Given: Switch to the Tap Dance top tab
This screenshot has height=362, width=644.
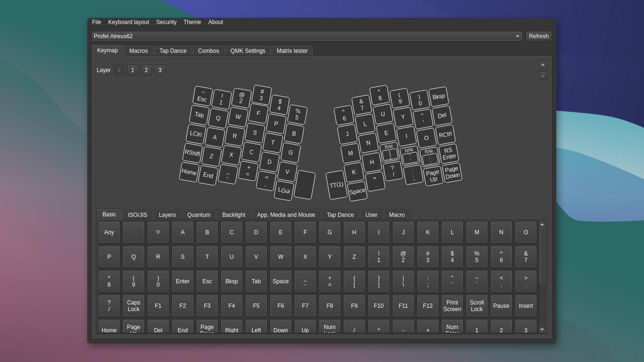Looking at the screenshot, I should pyautogui.click(x=173, y=51).
